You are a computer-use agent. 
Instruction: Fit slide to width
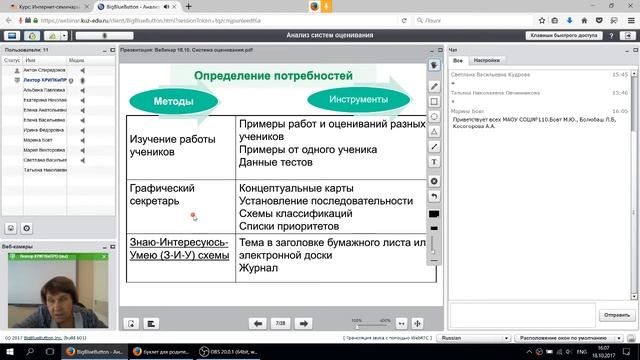point(402,324)
